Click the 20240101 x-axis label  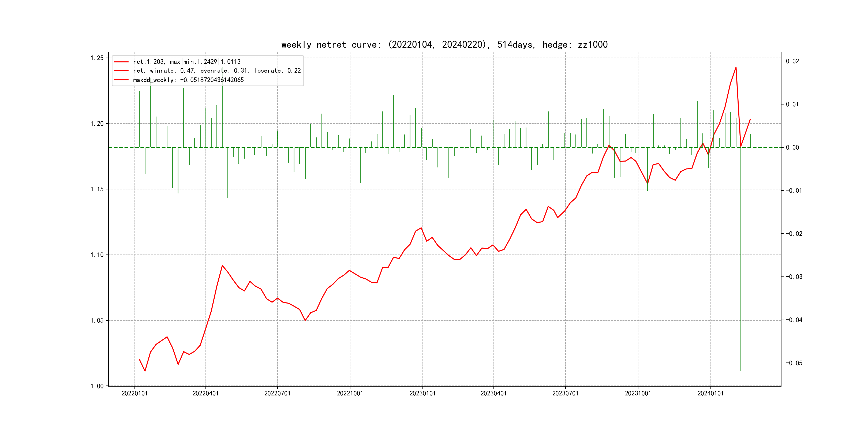point(710,393)
